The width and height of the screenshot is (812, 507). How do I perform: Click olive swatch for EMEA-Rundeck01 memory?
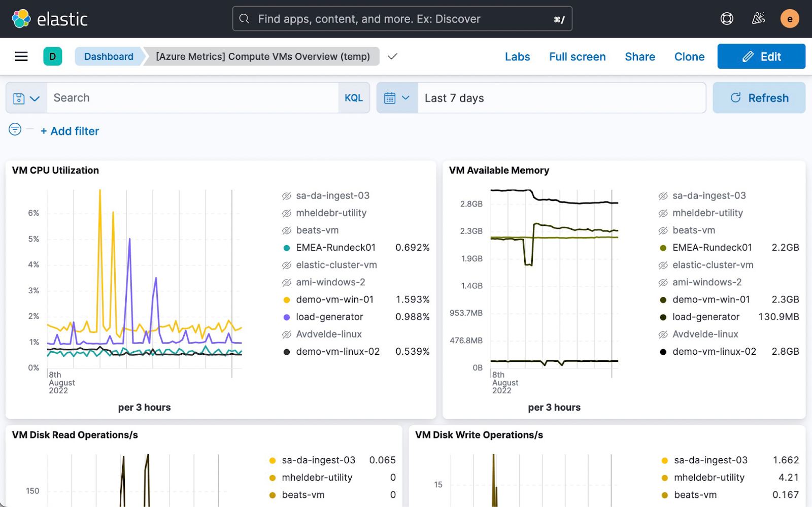(x=663, y=248)
